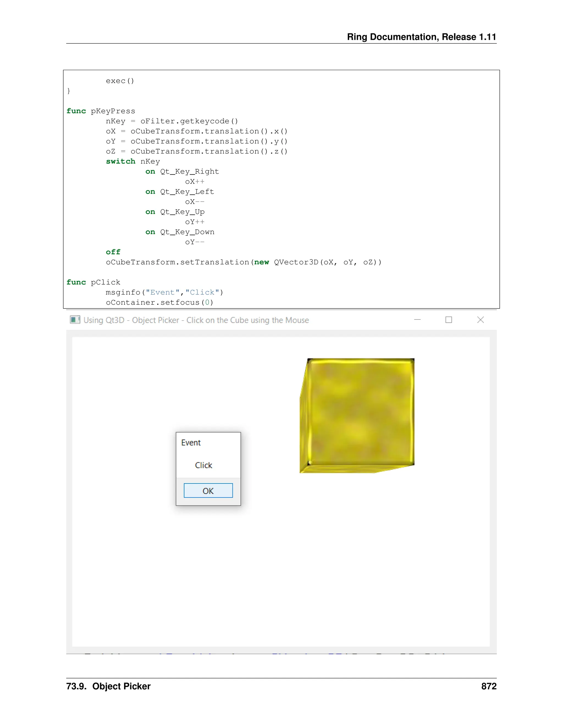Screen dimensions: 563x728
Task: Click the 'func pClick' code line
Action: (93, 282)
